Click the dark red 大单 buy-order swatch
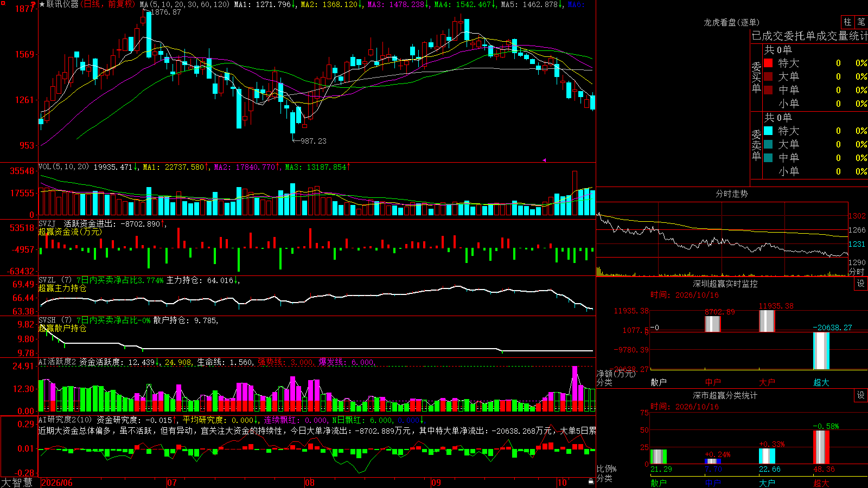The image size is (868, 488). [x=768, y=76]
